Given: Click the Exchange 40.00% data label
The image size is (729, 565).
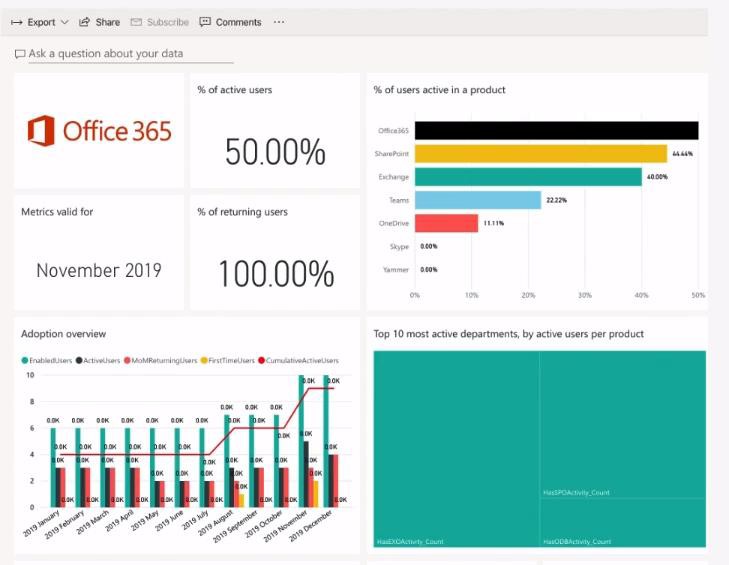Looking at the screenshot, I should (657, 177).
